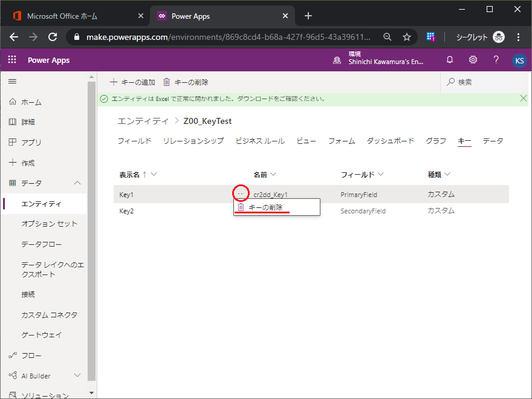532x399 pixels.
Task: Switch to the ダッシュボード tab
Action: point(391,141)
